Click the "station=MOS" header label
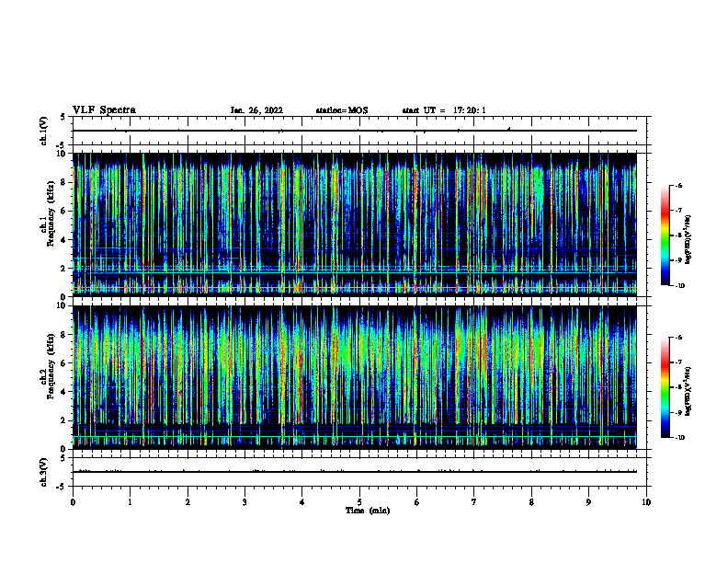The image size is (728, 563). [x=342, y=110]
